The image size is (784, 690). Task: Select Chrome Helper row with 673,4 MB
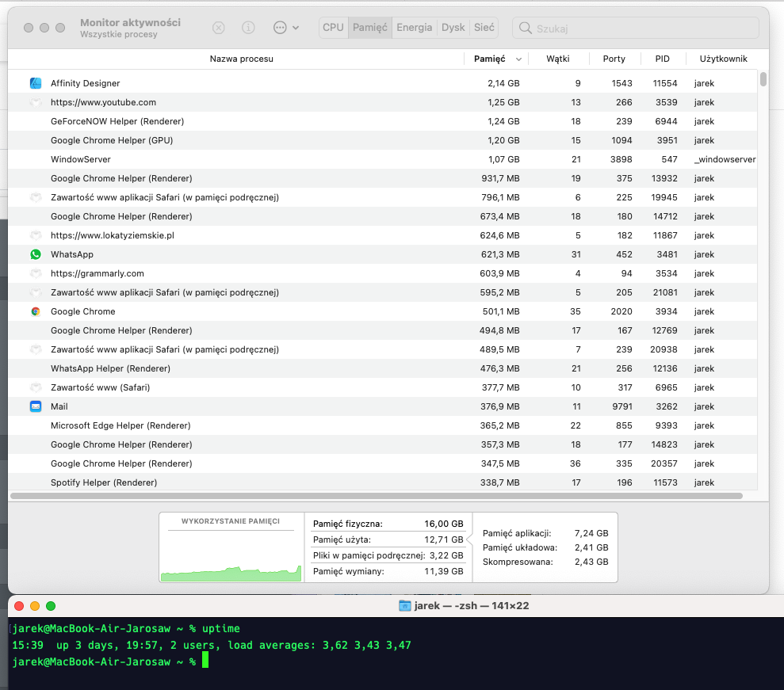[383, 216]
